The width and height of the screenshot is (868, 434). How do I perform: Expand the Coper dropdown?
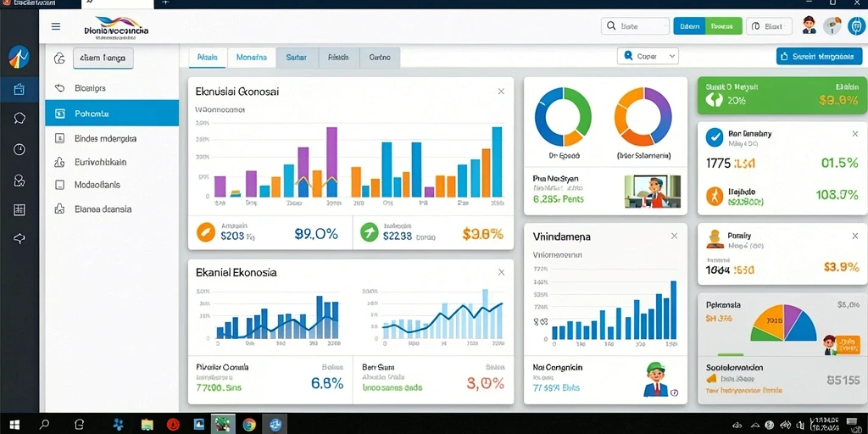click(x=648, y=56)
